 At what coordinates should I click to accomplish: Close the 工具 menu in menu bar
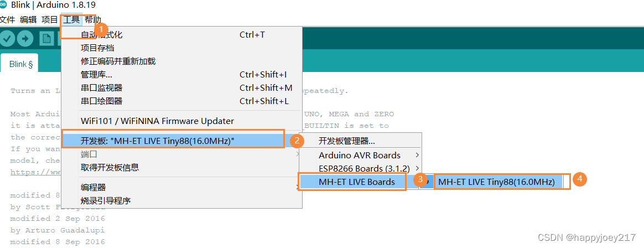tap(71, 19)
